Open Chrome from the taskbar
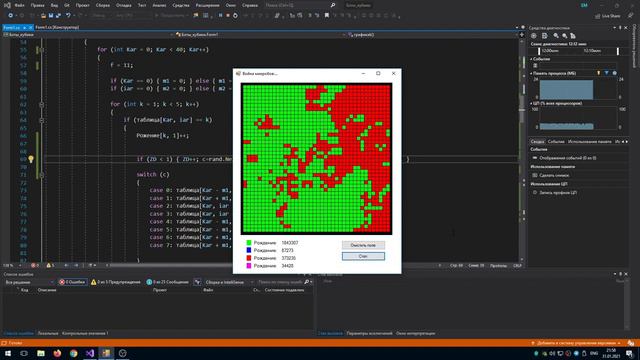The image size is (640, 360). 73,353
